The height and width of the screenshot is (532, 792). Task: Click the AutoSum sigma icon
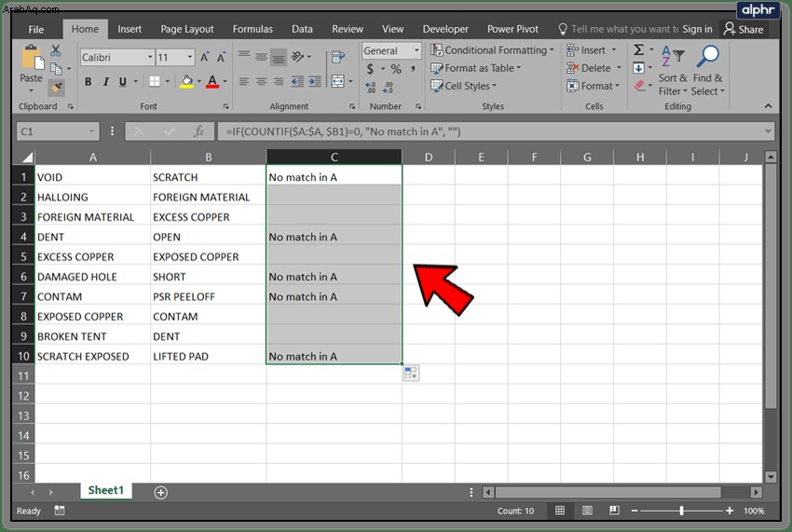tap(638, 49)
